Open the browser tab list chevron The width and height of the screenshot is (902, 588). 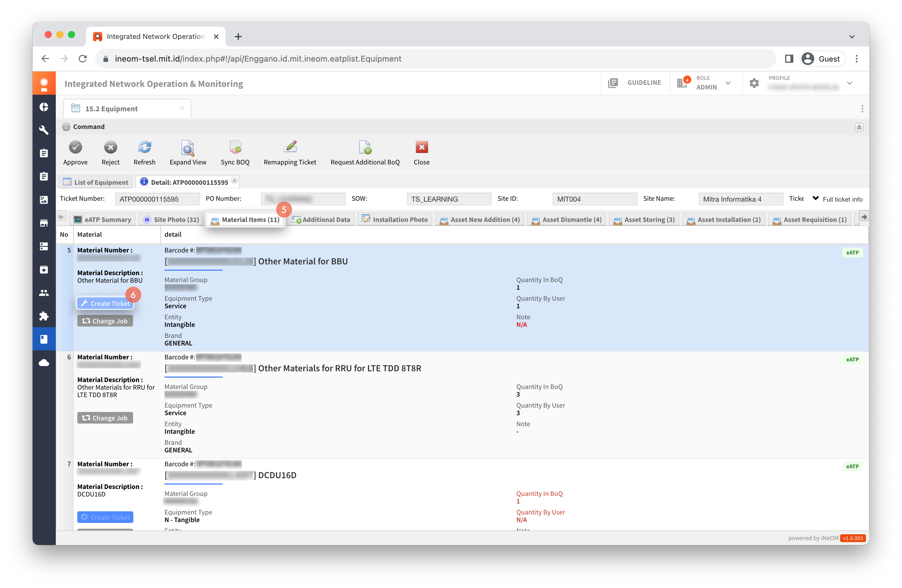pyautogui.click(x=852, y=37)
